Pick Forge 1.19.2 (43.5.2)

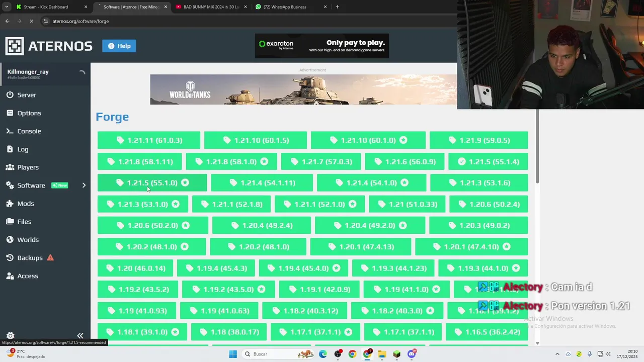point(138,289)
